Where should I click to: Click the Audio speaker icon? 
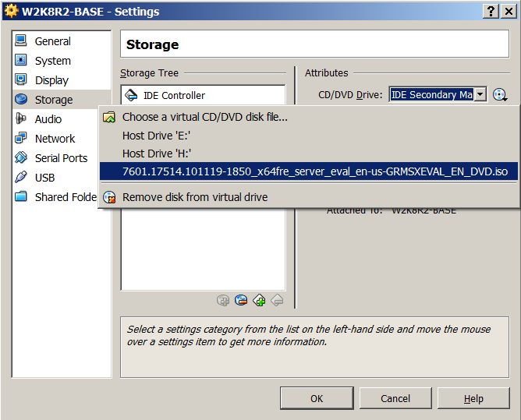(x=21, y=118)
